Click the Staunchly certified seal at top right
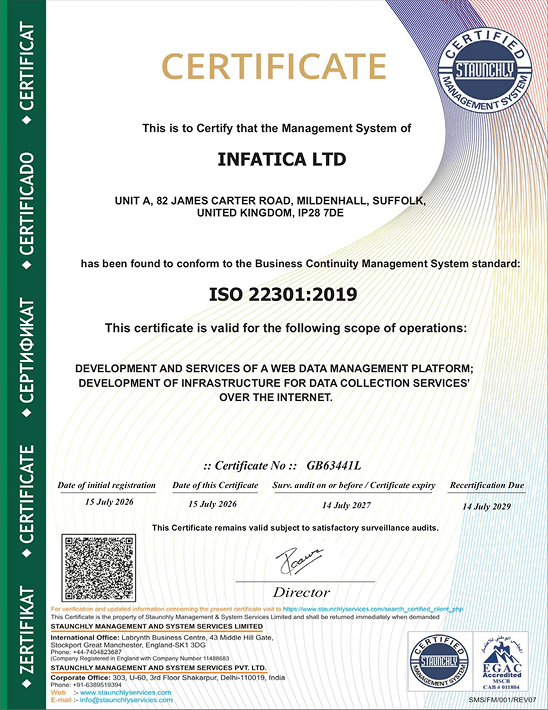This screenshot has height=710, width=548. pos(485,70)
